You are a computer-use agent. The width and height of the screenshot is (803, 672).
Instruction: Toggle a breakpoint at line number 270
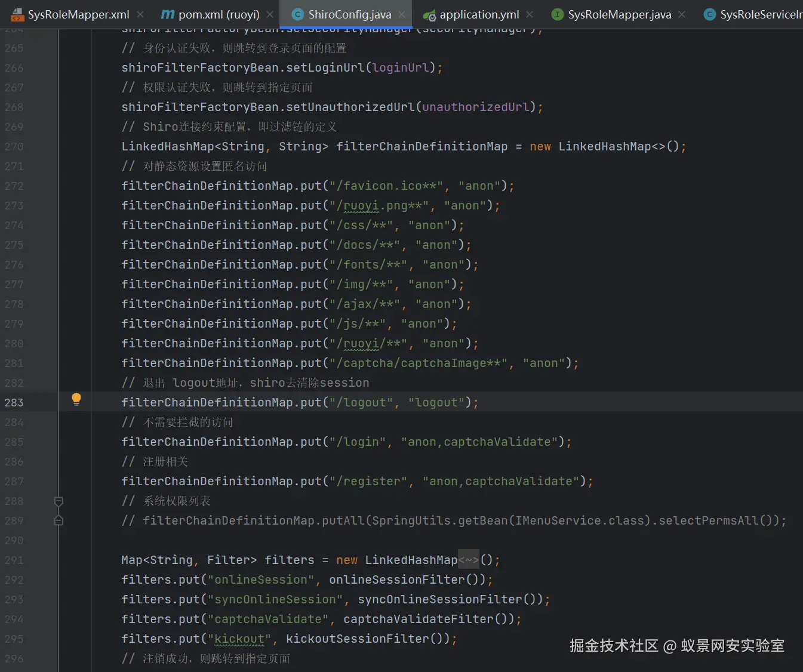tap(14, 146)
